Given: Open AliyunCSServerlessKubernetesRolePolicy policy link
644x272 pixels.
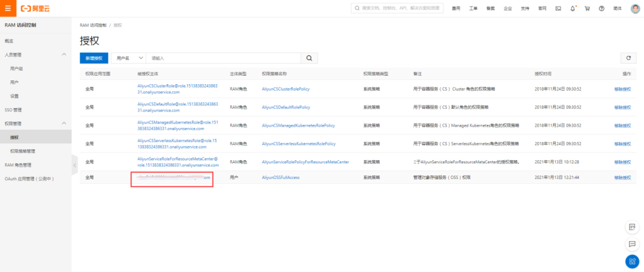Looking at the screenshot, I should pyautogui.click(x=299, y=143).
